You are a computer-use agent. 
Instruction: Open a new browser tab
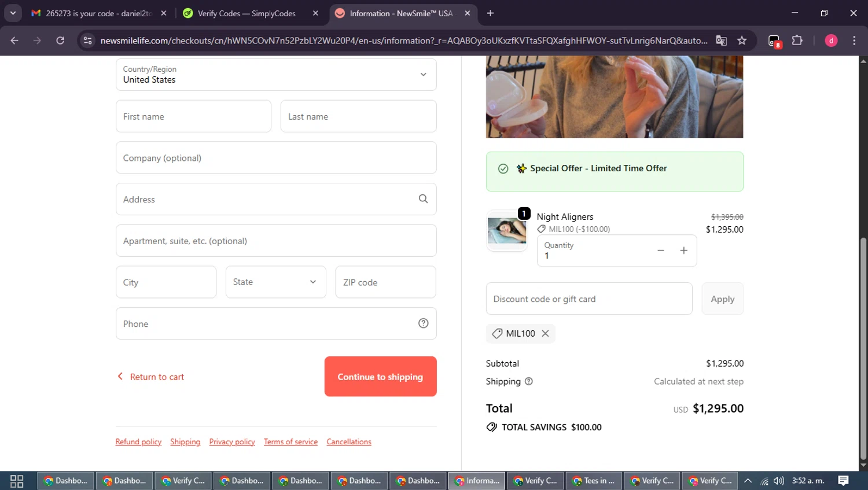point(490,13)
